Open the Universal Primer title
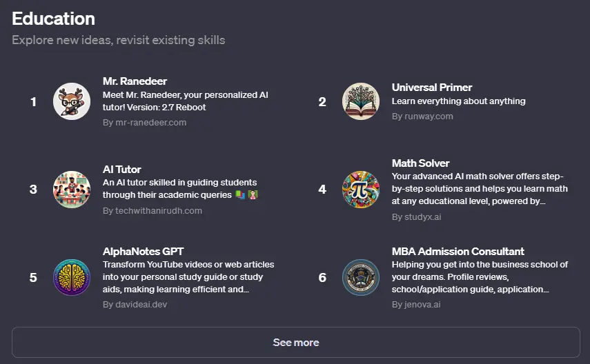This screenshot has width=590, height=364. 431,88
